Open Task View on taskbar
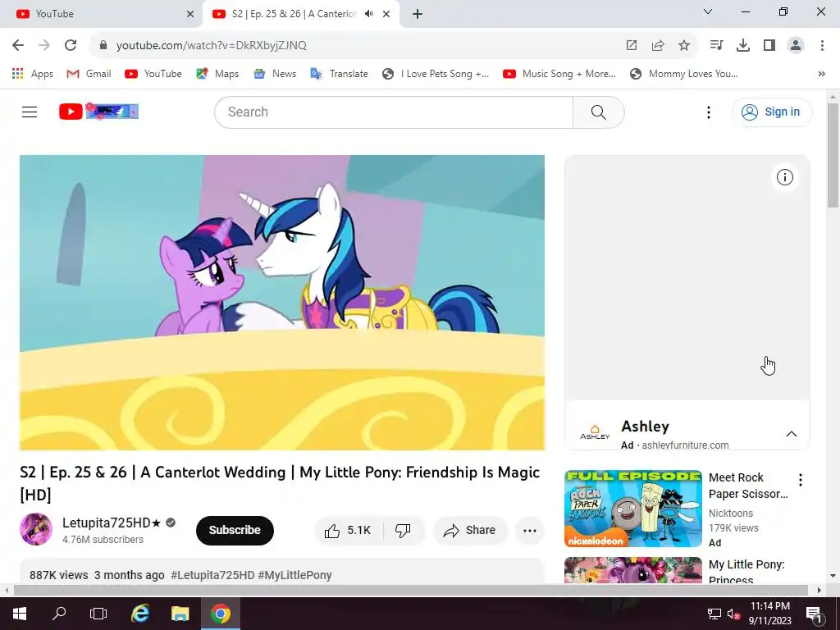Screen dimensions: 840x630 pos(98,614)
